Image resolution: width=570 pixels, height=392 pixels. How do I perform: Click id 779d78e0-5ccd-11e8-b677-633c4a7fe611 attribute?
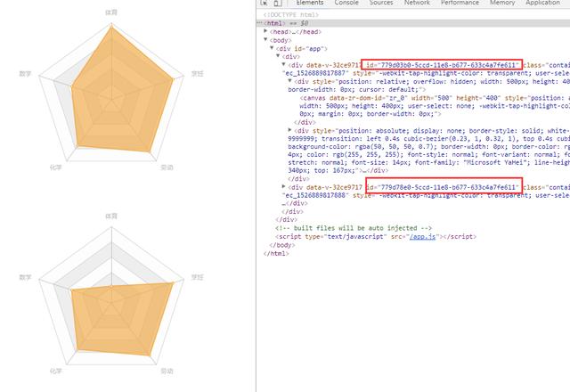(x=444, y=187)
